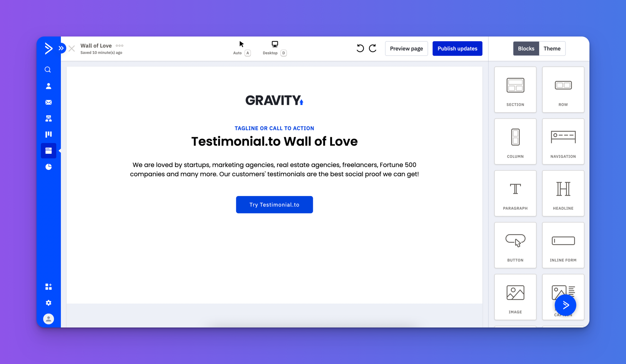The image size is (626, 364).
Task: Select the Section block
Action: coord(515,90)
